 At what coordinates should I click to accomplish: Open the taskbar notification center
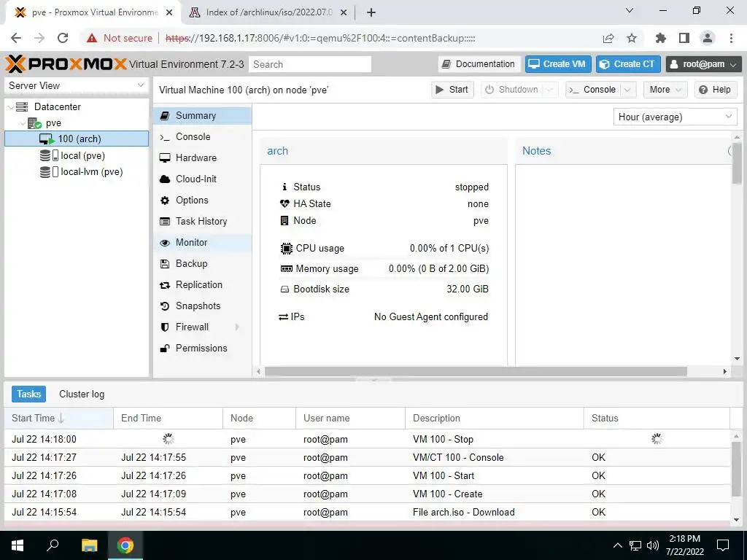pos(723,545)
